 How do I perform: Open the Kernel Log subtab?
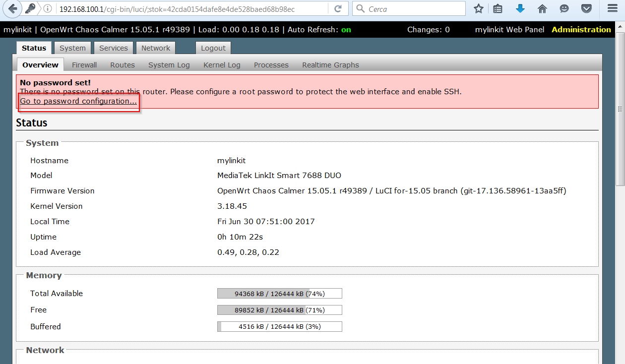tap(222, 65)
